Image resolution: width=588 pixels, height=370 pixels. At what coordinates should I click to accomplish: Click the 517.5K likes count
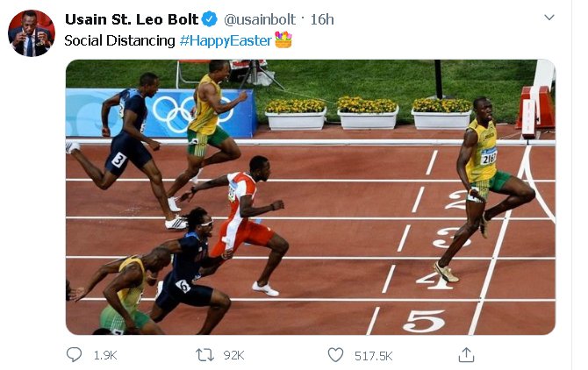coord(374,355)
